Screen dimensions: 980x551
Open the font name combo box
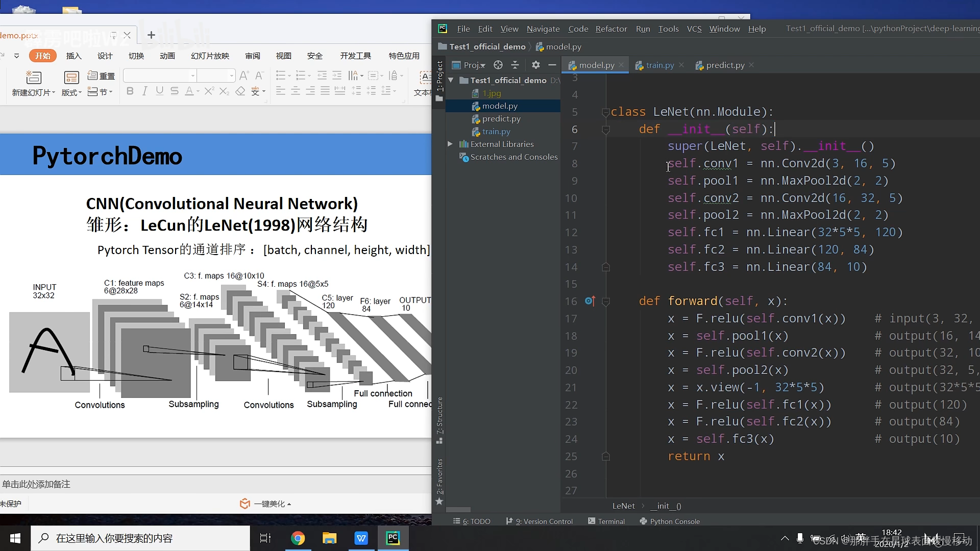click(x=159, y=76)
